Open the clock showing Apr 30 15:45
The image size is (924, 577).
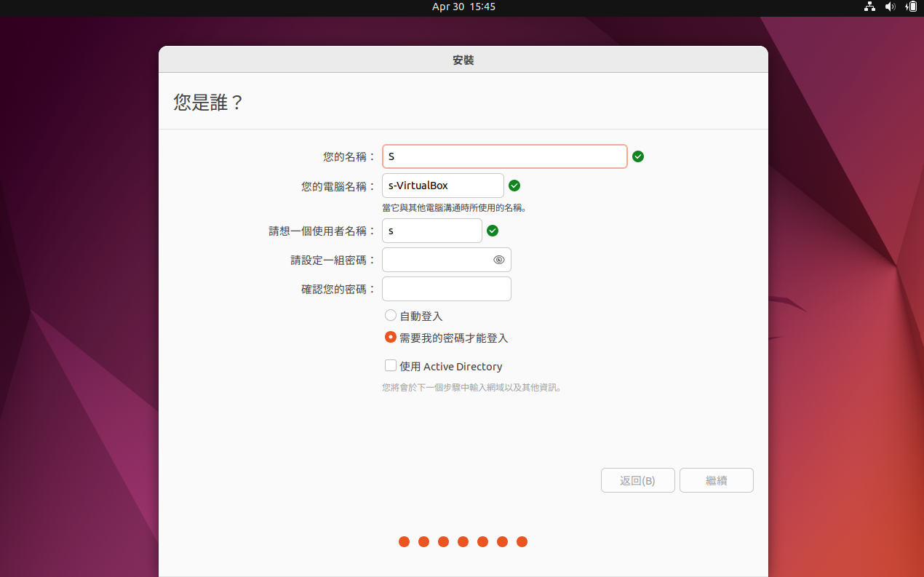pyautogui.click(x=463, y=7)
